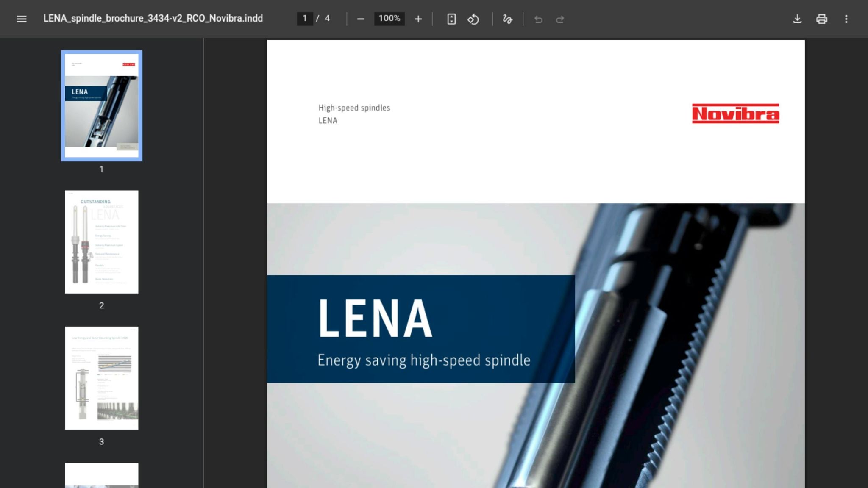Download the LENA spindle brochure
This screenshot has width=868, height=488.
[x=797, y=19]
